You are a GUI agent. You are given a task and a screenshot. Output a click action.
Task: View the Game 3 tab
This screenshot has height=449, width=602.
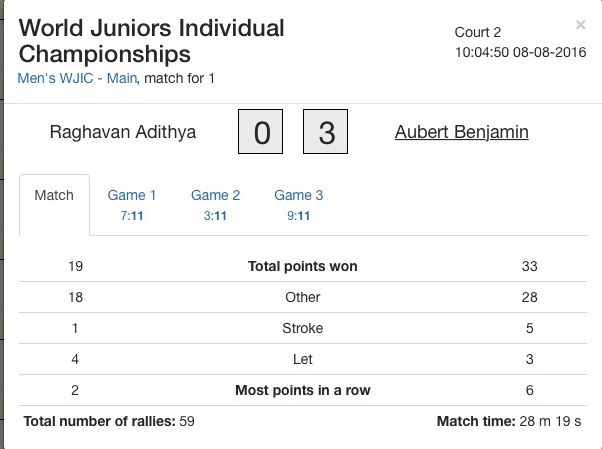click(x=299, y=204)
